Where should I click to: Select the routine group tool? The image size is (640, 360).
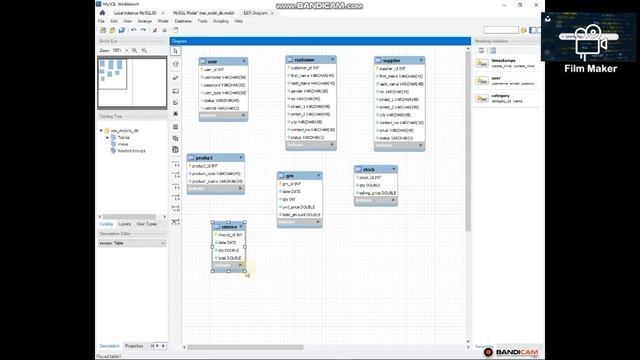coord(176,150)
